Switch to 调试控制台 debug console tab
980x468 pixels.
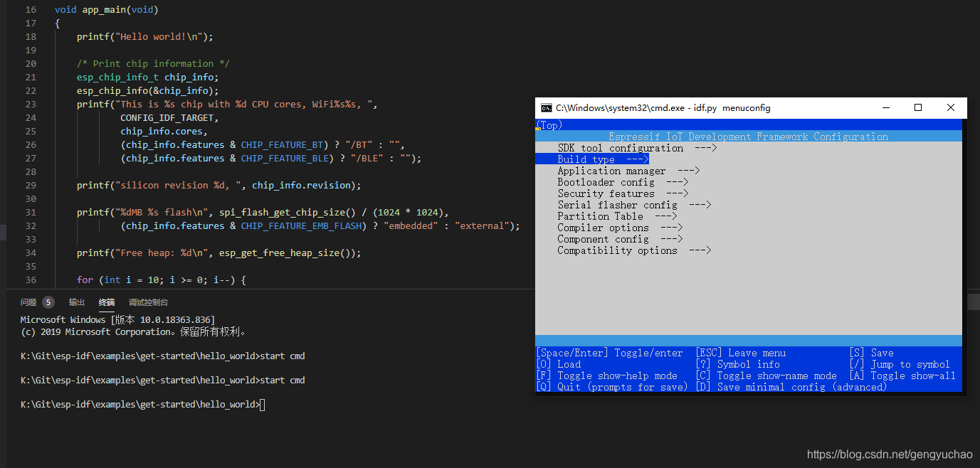pyautogui.click(x=149, y=302)
